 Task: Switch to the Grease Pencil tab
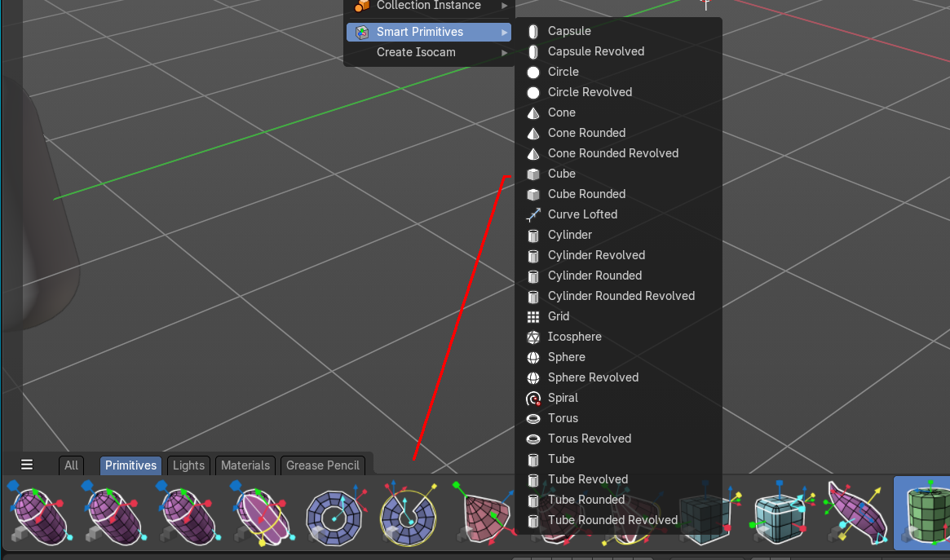(323, 465)
